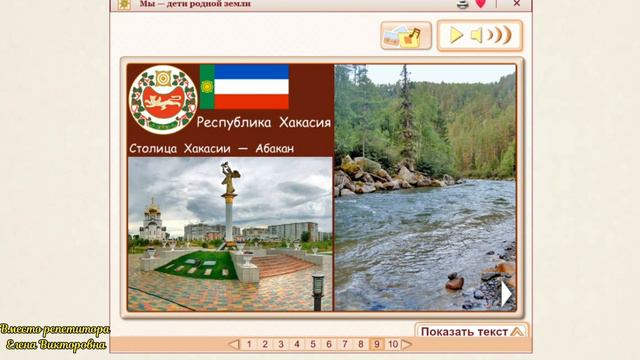Advance to next slide image arrow
This screenshot has height=360, width=640.
coord(506,294)
